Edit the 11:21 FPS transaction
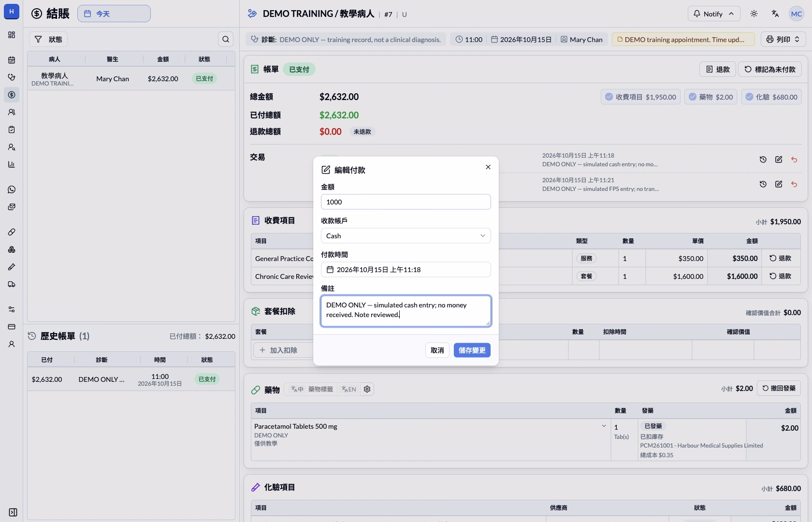The width and height of the screenshot is (812, 522). pos(779,184)
